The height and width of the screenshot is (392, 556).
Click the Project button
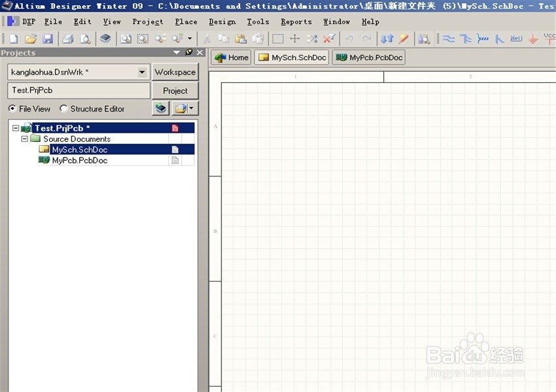tap(175, 91)
